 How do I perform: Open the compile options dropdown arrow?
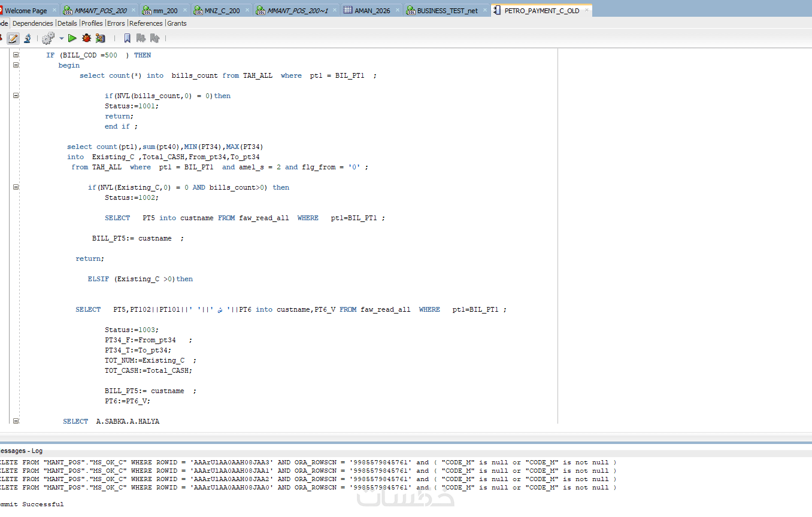(62, 38)
